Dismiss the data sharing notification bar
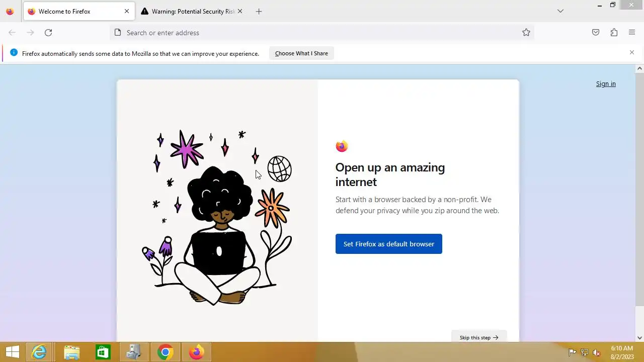Image resolution: width=644 pixels, height=362 pixels. click(x=632, y=52)
